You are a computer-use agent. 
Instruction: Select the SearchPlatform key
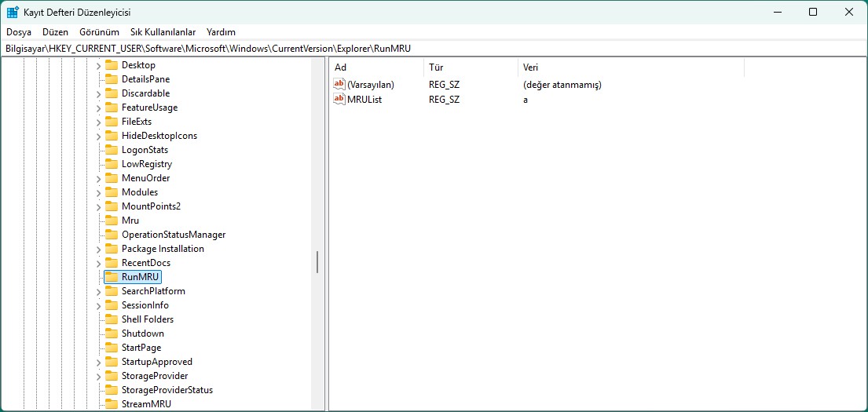[153, 291]
